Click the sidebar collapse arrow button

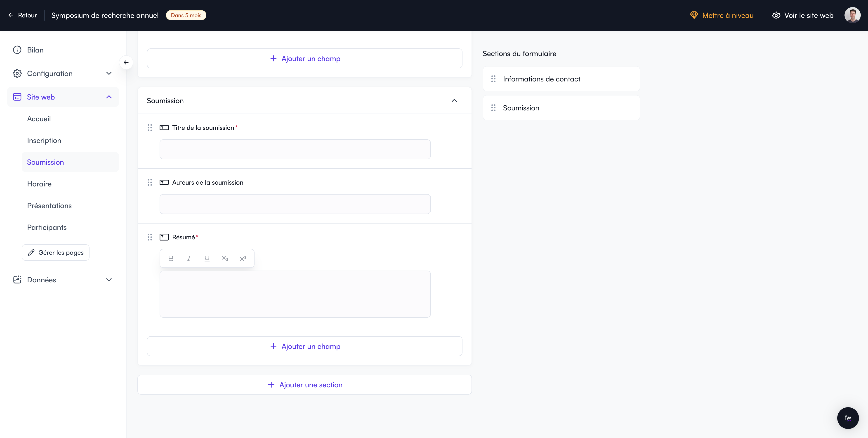tap(126, 62)
